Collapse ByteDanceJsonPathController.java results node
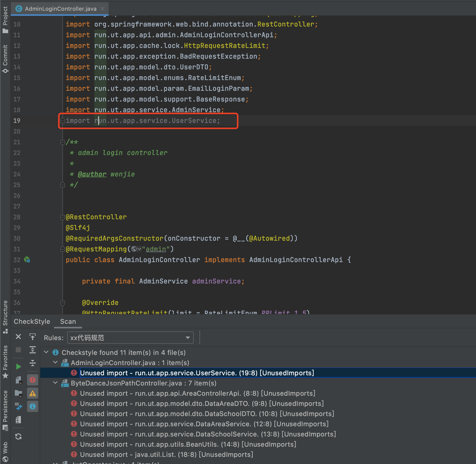 coord(55,383)
